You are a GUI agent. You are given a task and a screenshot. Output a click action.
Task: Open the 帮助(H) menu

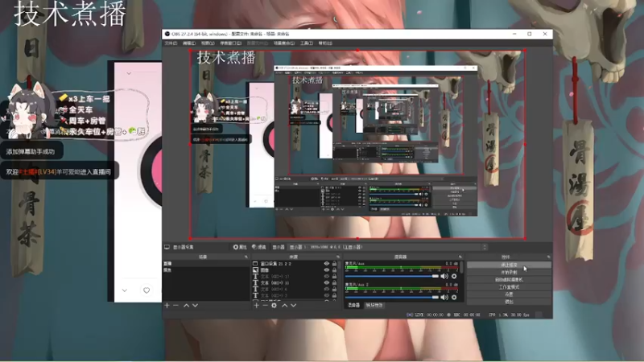[325, 43]
